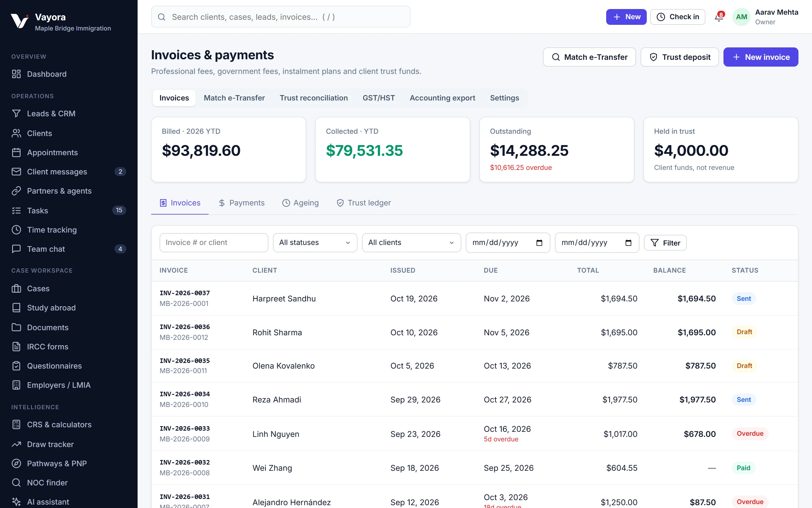Click the NOC finder search icon
The height and width of the screenshot is (508, 812).
(x=16, y=483)
